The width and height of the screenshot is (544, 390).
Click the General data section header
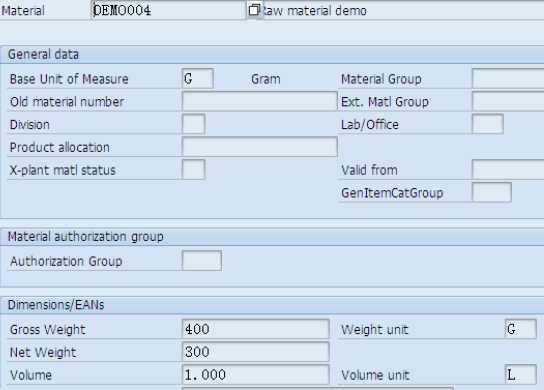pos(43,54)
